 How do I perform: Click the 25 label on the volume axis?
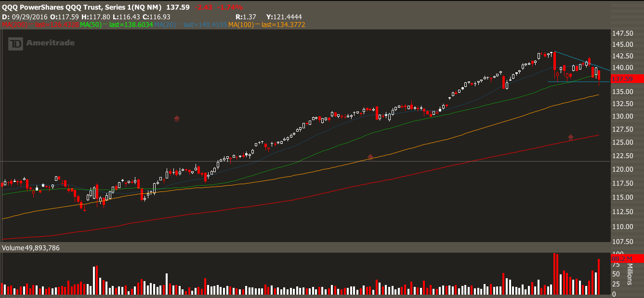[616, 284]
